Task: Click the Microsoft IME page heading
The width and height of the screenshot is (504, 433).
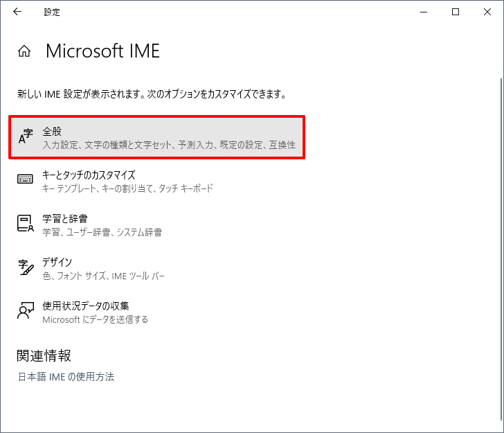Action: pos(103,51)
